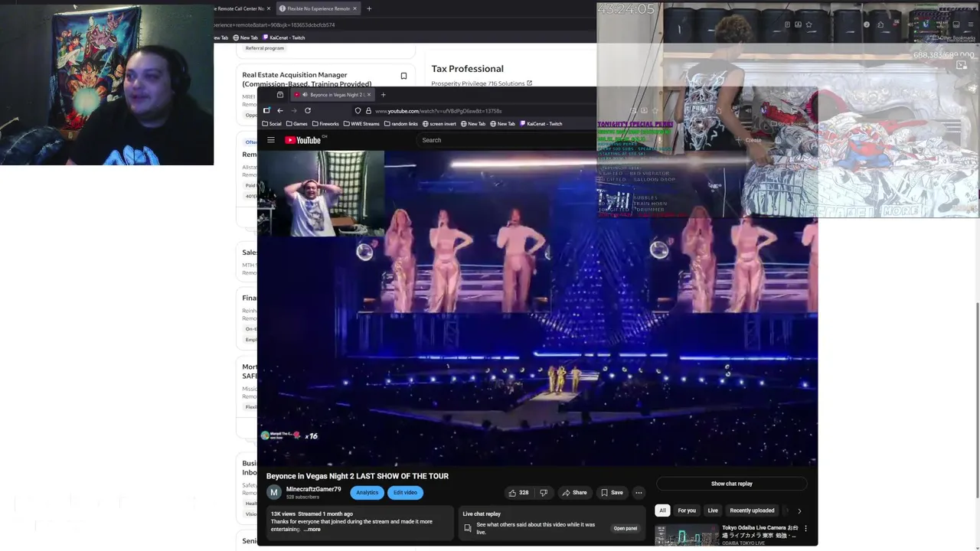
Task: Click the job window address bar
Action: pos(383,24)
